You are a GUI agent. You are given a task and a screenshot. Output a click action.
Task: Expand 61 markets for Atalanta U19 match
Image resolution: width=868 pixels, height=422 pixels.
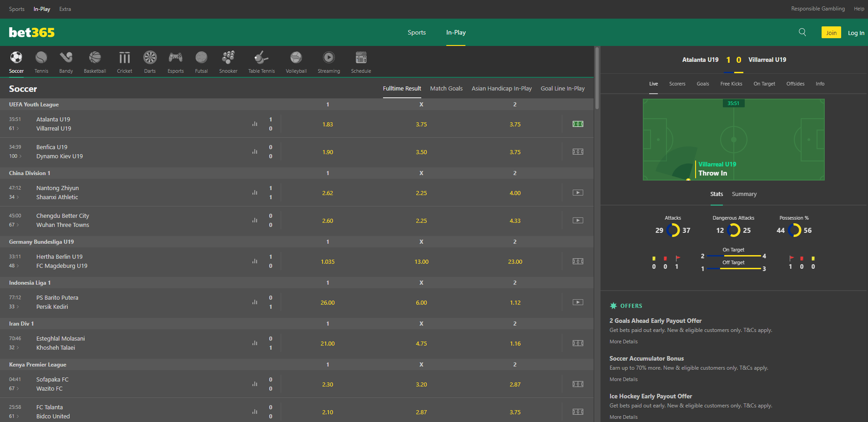coord(14,129)
